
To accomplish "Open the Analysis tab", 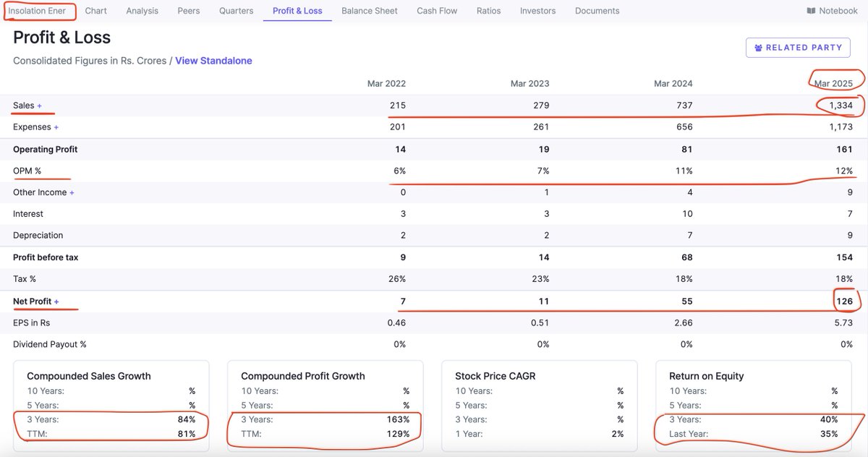I will coord(142,11).
